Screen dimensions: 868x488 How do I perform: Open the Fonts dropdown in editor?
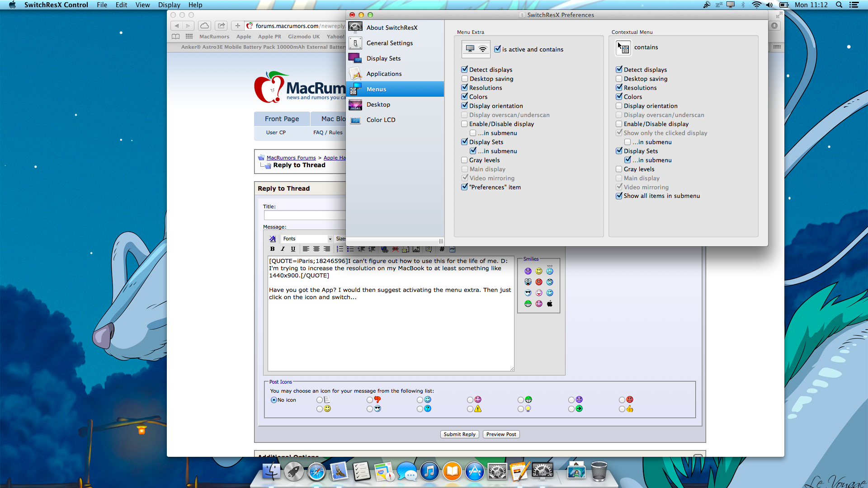tap(307, 239)
